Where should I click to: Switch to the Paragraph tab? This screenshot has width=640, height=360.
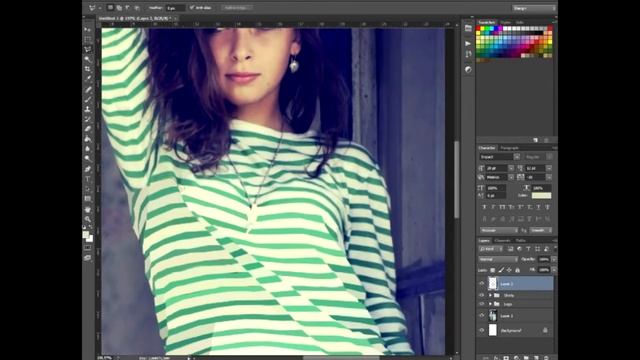point(509,148)
